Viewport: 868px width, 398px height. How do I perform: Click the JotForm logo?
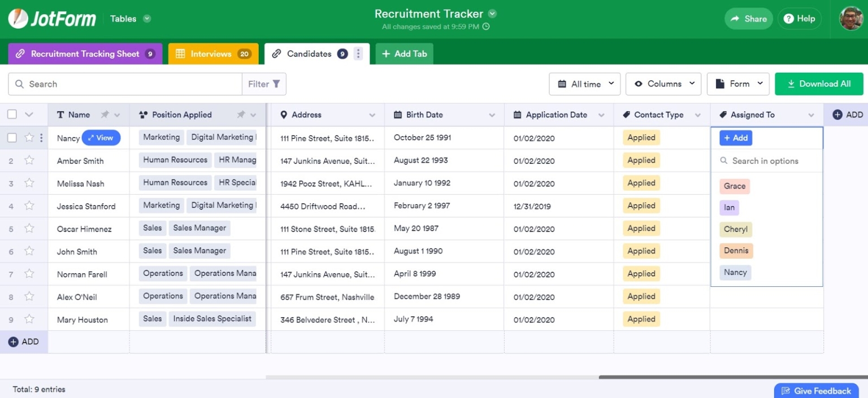[52, 18]
